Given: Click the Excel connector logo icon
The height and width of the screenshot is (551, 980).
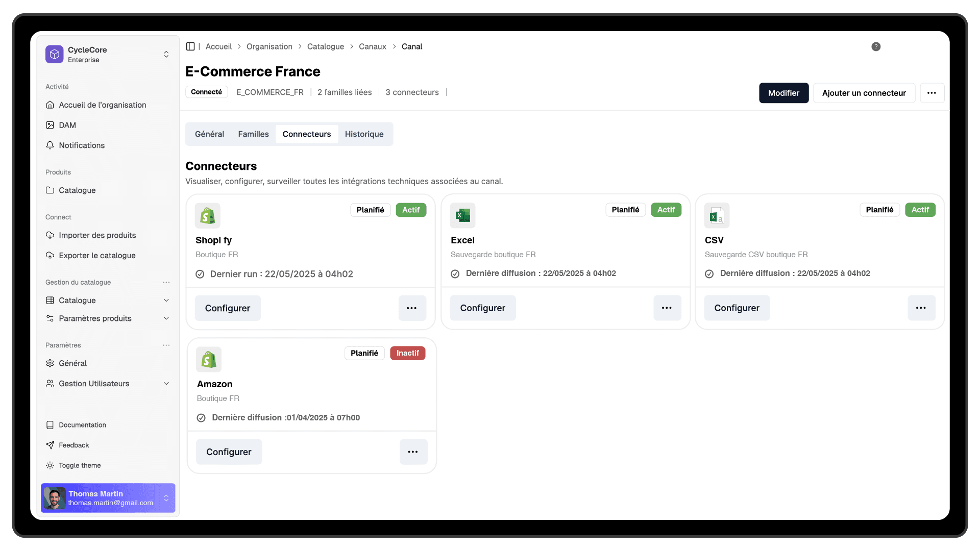Looking at the screenshot, I should tap(462, 215).
